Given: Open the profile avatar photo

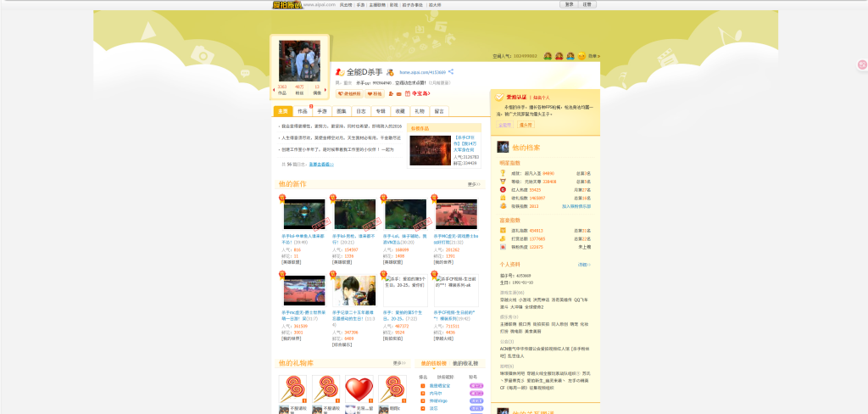Looking at the screenshot, I should click(299, 61).
